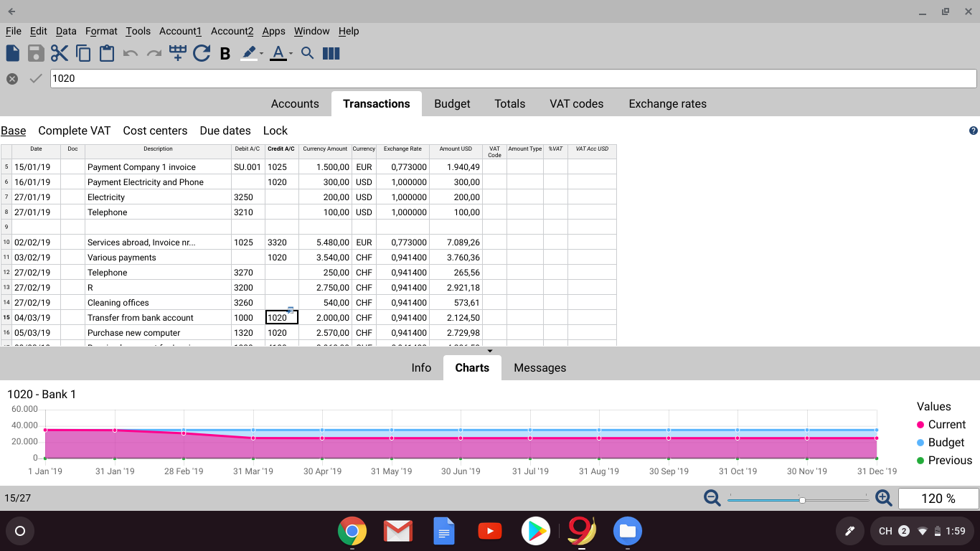Select the Complete VAT view

coord(75,131)
